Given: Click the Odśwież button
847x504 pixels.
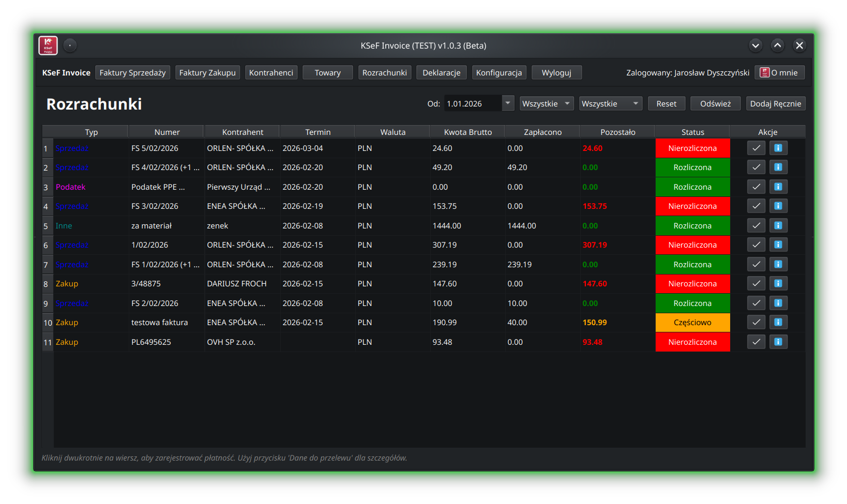Looking at the screenshot, I should coord(715,104).
